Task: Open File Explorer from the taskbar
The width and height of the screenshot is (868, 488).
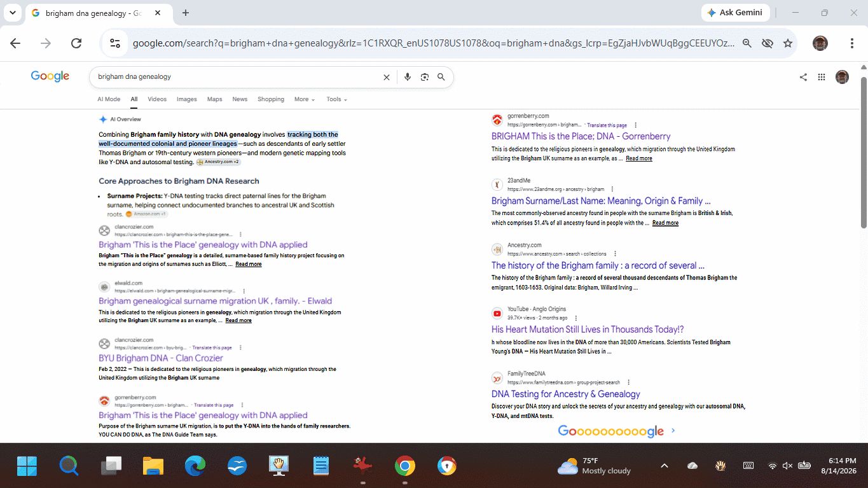Action: [153, 466]
